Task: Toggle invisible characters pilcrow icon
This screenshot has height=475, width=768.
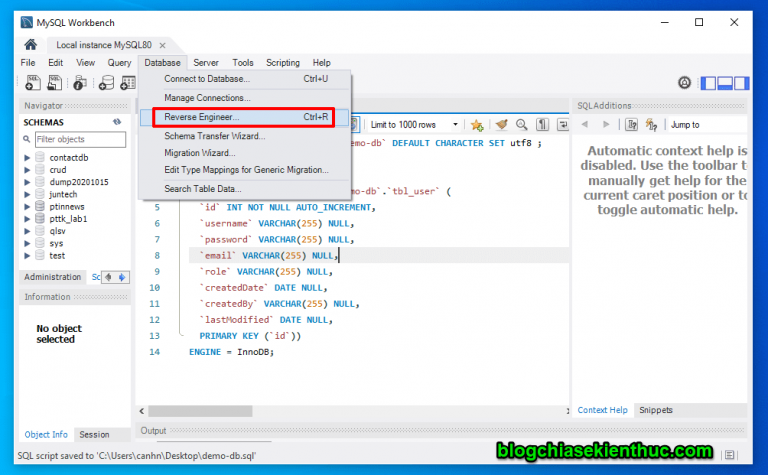Action: coord(542,125)
